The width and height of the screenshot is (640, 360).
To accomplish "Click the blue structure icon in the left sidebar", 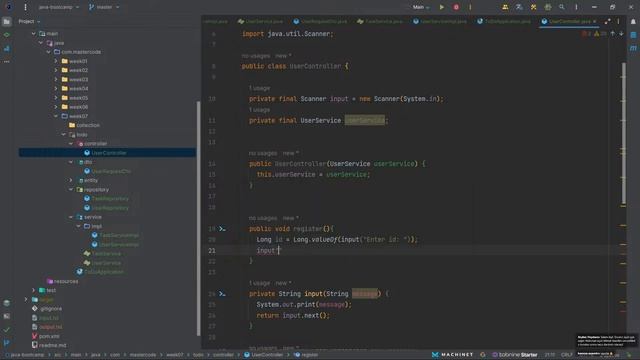I will tap(7, 49).
